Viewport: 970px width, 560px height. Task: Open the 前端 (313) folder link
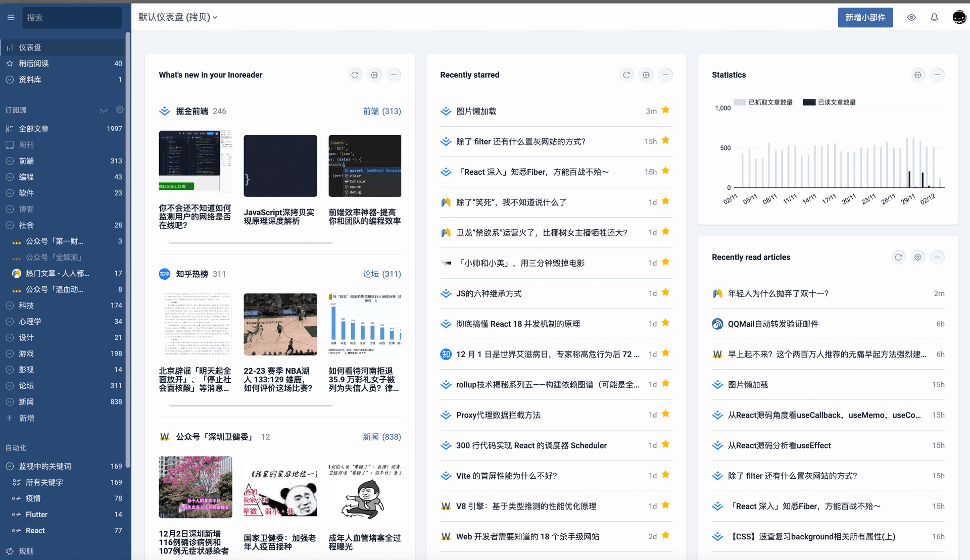tap(382, 111)
